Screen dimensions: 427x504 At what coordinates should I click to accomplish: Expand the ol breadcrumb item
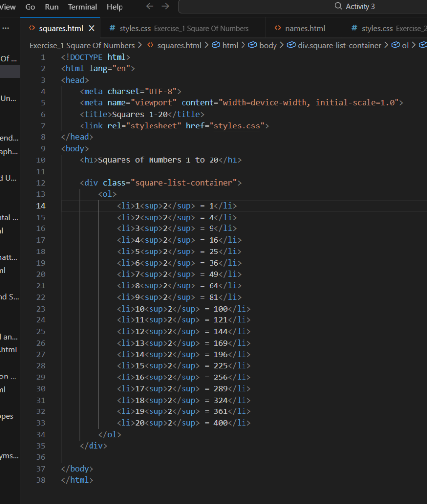tap(404, 45)
